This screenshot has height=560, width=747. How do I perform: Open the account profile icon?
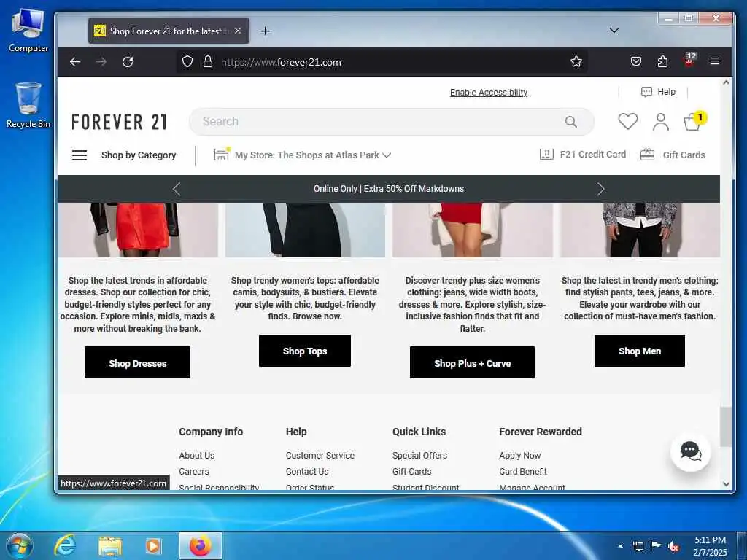pyautogui.click(x=661, y=122)
